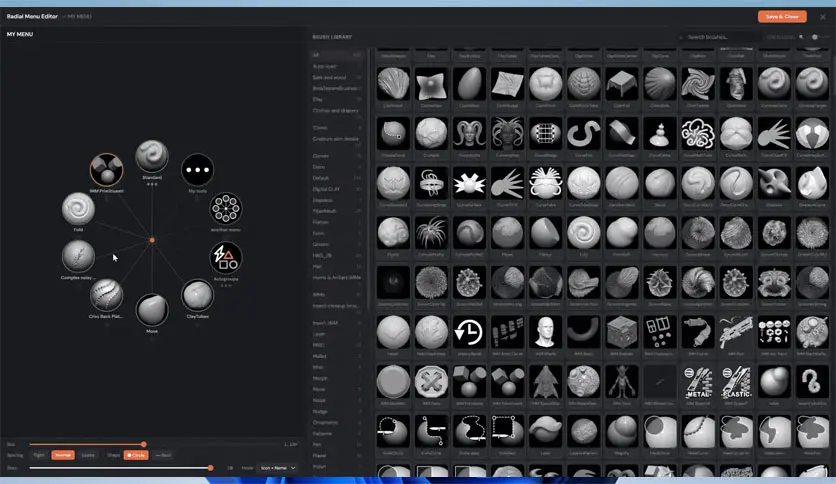Open the Hair category

tap(337, 267)
